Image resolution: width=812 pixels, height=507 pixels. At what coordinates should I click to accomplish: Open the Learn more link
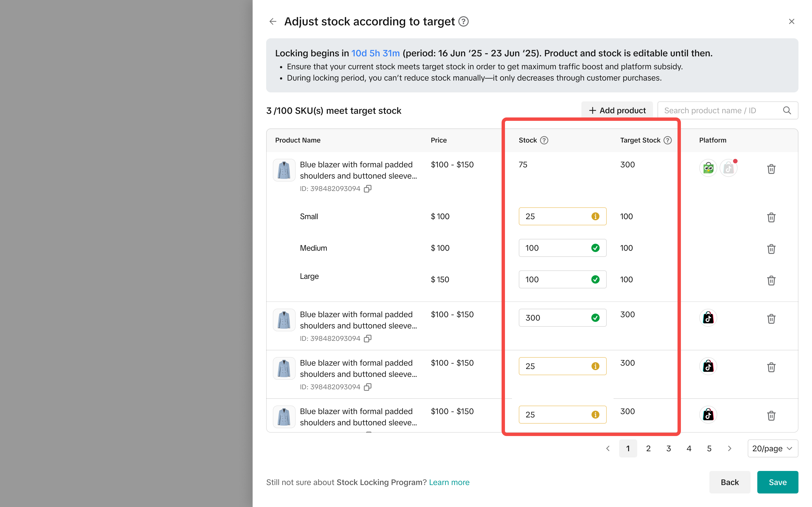tap(449, 482)
